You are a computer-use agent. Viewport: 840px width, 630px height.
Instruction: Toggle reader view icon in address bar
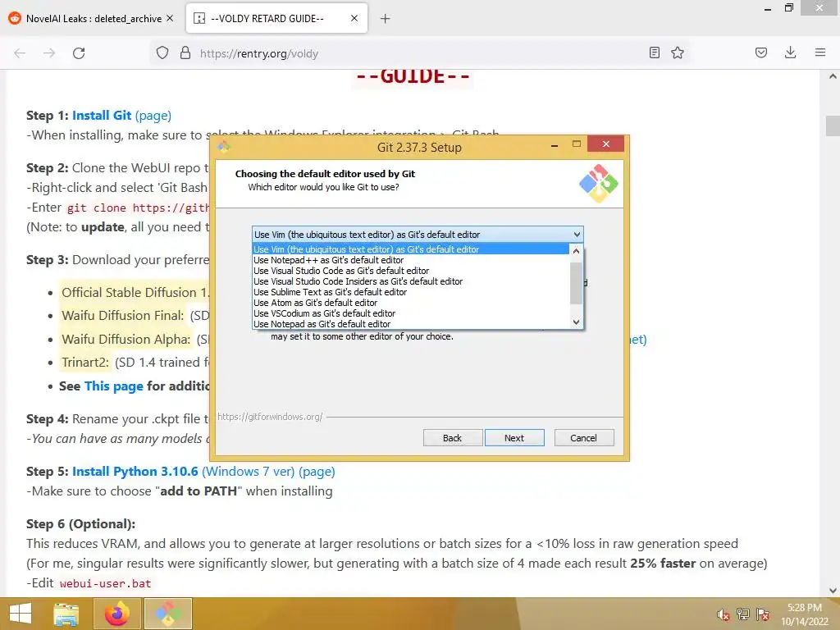(x=654, y=52)
